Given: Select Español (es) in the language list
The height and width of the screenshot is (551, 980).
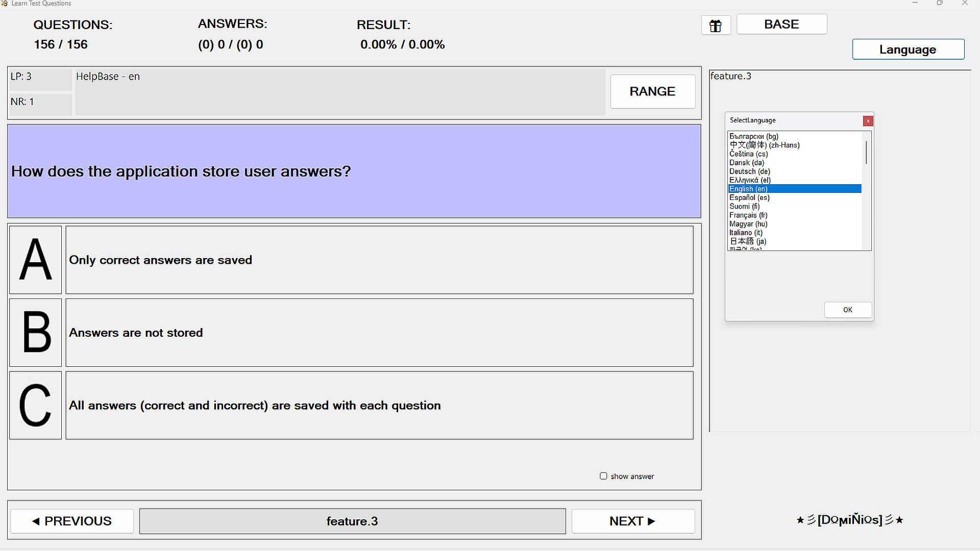Looking at the screenshot, I should [x=749, y=197].
